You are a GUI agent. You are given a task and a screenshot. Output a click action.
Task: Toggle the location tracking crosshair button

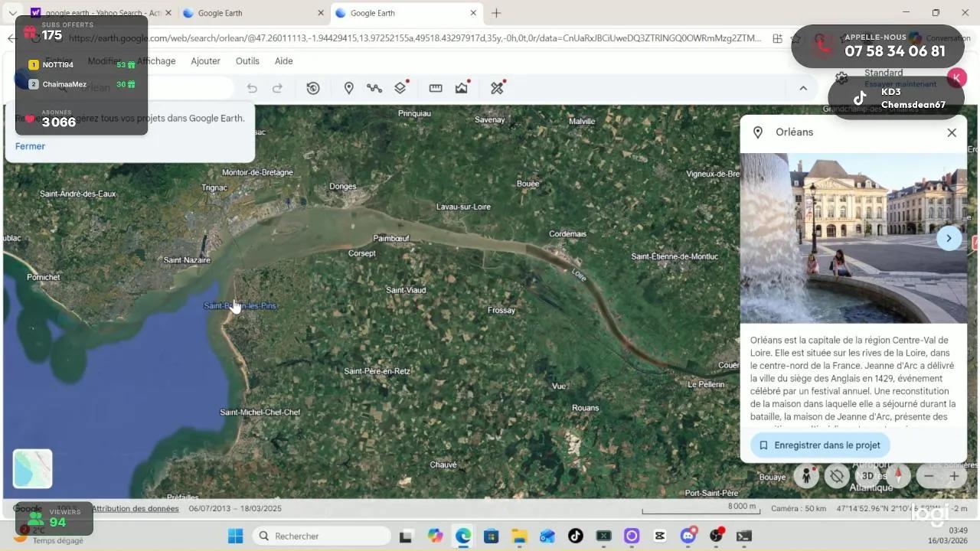click(837, 476)
